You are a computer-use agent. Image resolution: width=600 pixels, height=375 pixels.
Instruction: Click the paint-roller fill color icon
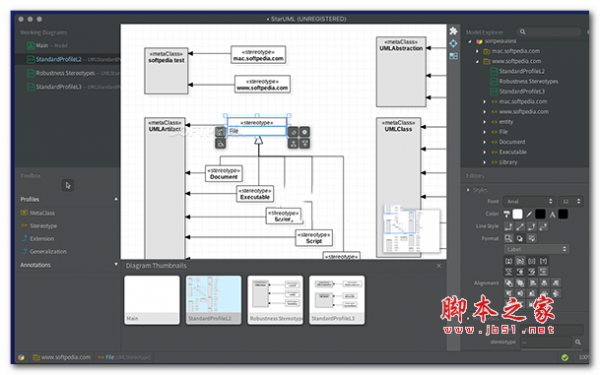click(507, 214)
